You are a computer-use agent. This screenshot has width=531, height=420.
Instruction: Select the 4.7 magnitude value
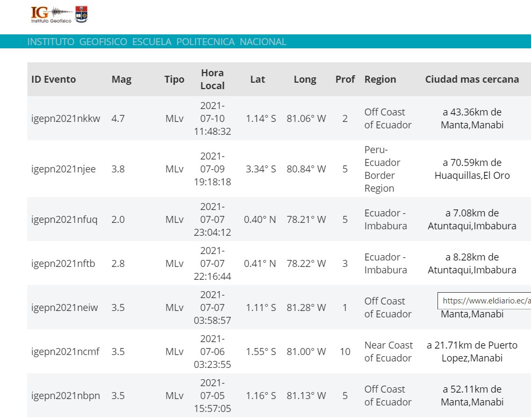[118, 119]
